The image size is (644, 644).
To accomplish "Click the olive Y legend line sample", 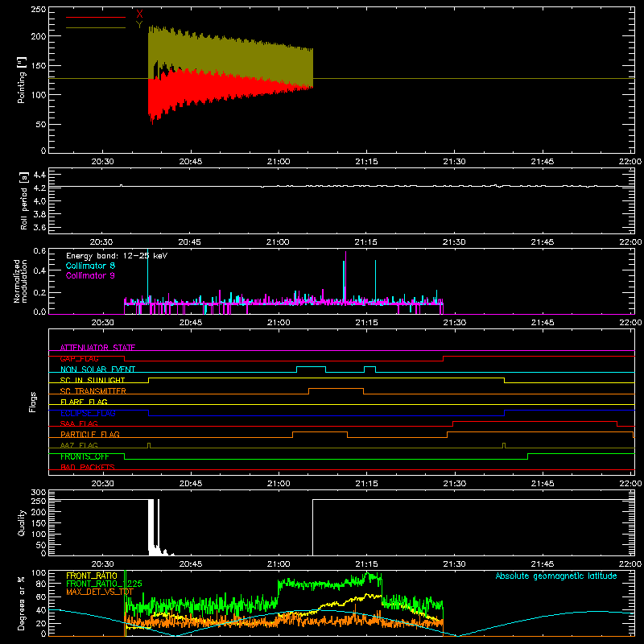I will coord(96,27).
